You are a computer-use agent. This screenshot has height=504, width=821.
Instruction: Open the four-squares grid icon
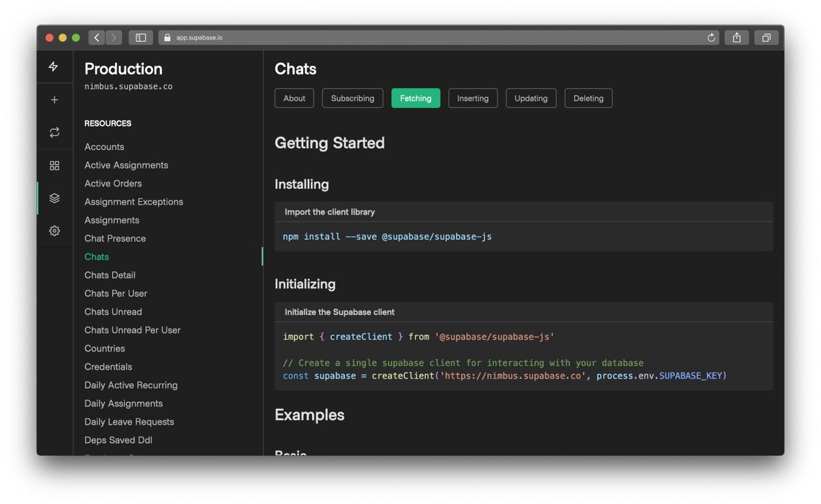coord(54,165)
